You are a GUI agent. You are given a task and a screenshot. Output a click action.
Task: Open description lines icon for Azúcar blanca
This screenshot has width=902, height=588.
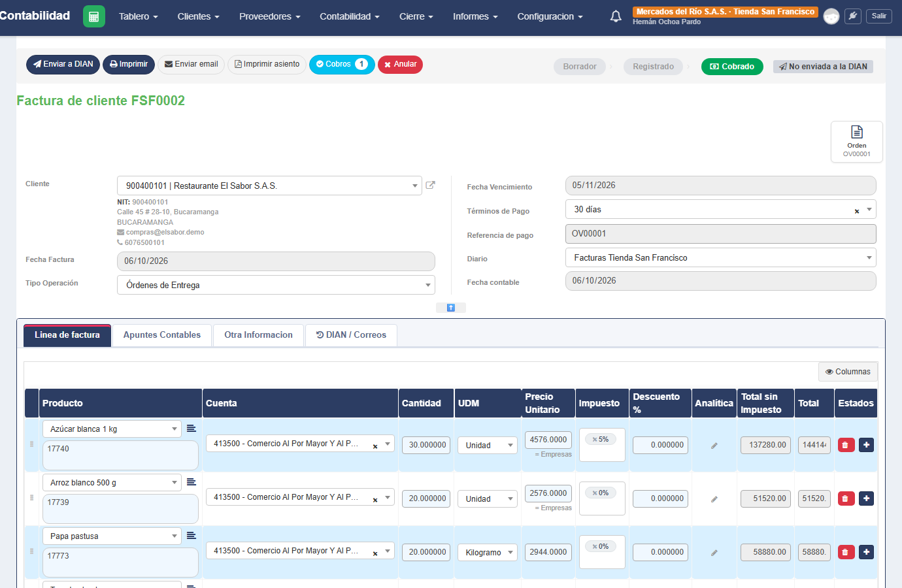(192, 429)
